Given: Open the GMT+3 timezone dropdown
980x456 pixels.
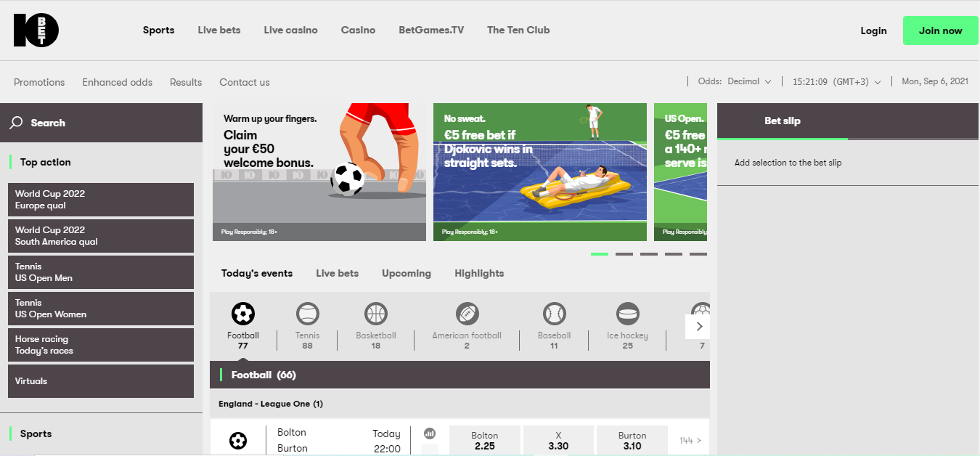Looking at the screenshot, I should (x=837, y=82).
